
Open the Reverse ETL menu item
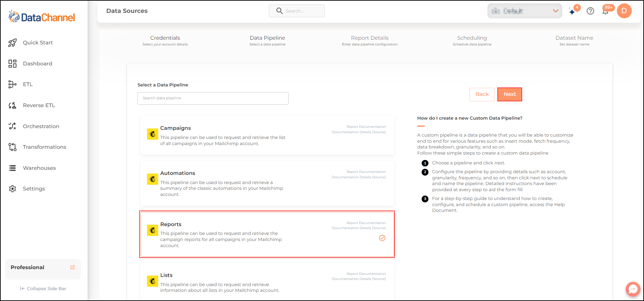pos(39,105)
